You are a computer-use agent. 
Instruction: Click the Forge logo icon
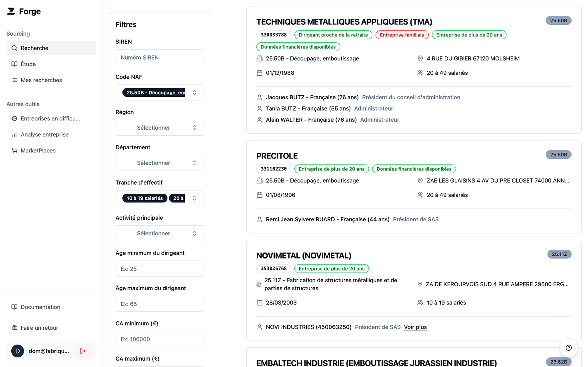[11, 11]
